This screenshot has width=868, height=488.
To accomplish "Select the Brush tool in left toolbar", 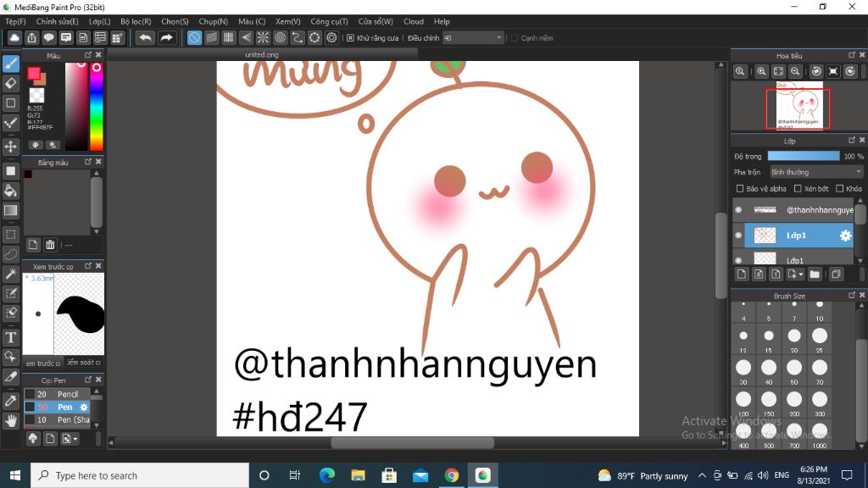I will 10,64.
